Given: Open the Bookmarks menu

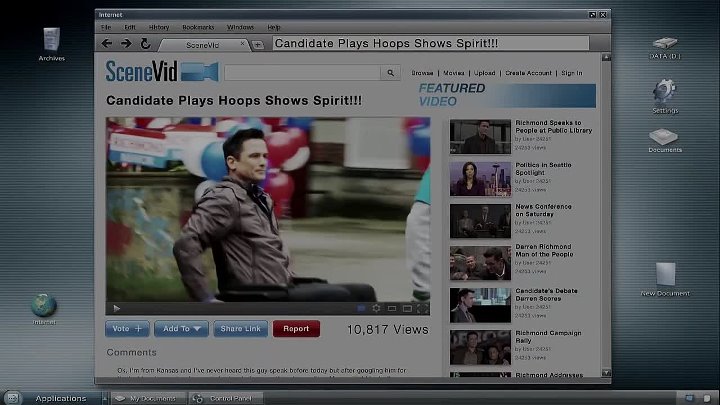Looking at the screenshot, I should point(198,27).
